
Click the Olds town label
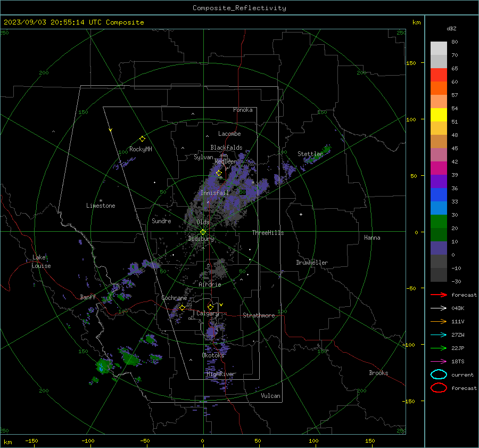(203, 222)
